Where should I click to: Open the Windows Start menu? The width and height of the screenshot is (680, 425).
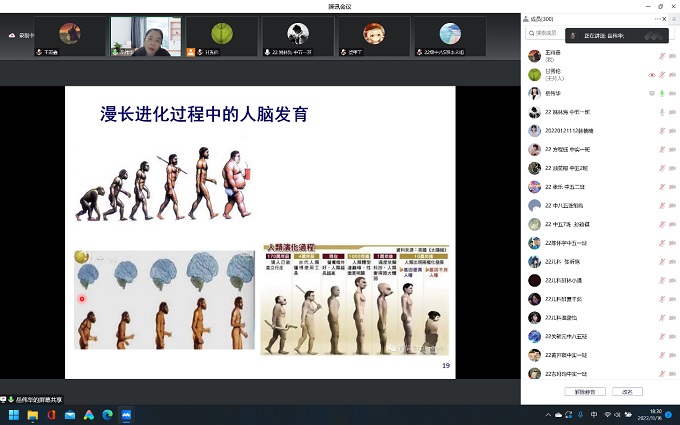[14, 414]
